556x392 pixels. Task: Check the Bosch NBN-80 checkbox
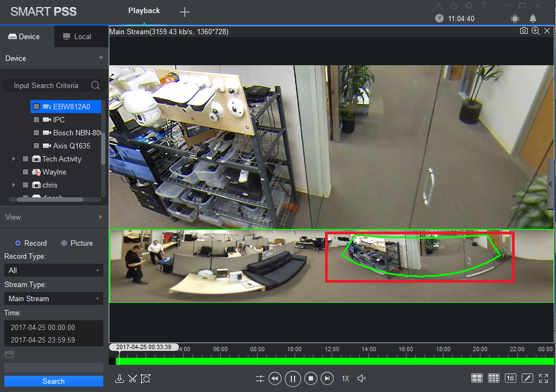click(36, 133)
